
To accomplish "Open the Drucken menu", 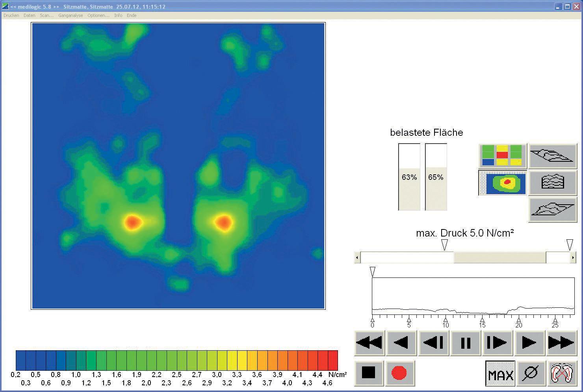I will pyautogui.click(x=11, y=15).
